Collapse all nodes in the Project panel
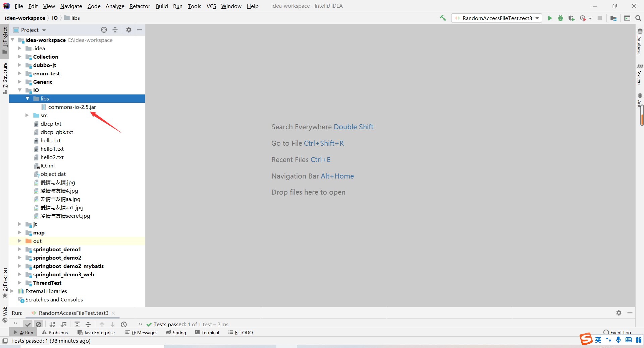The height and width of the screenshot is (348, 644). click(x=115, y=30)
